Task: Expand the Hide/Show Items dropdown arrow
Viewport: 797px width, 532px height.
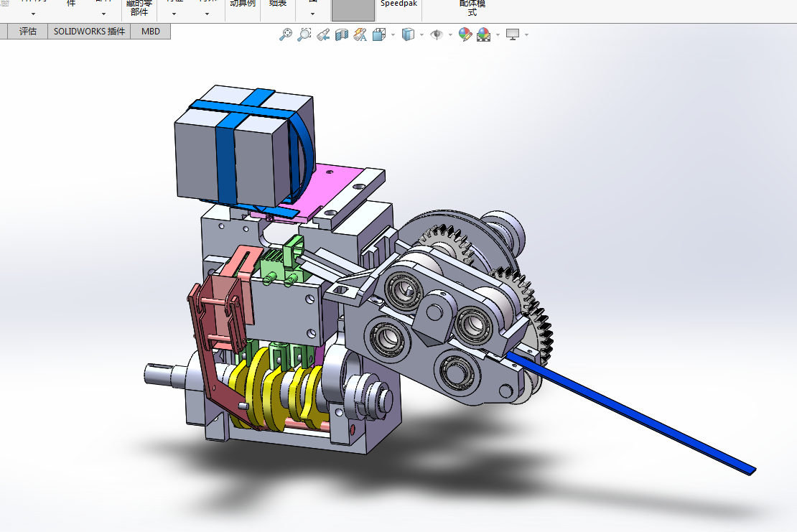Action: click(450, 35)
